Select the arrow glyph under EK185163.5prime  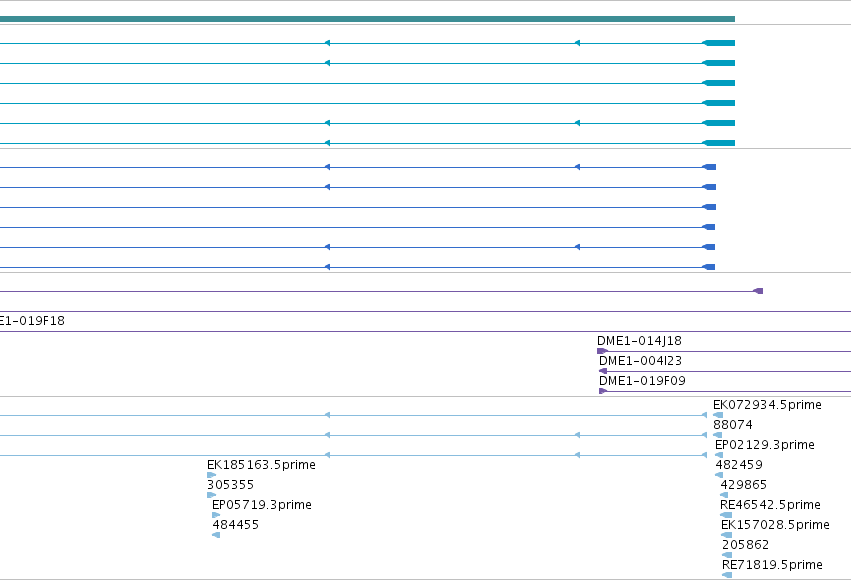click(x=212, y=475)
